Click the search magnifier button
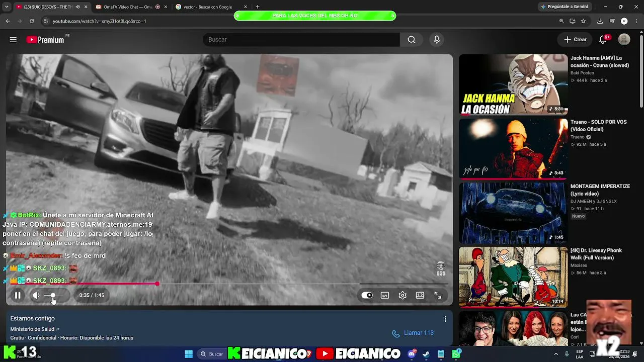The height and width of the screenshot is (362, 644). 412,40
